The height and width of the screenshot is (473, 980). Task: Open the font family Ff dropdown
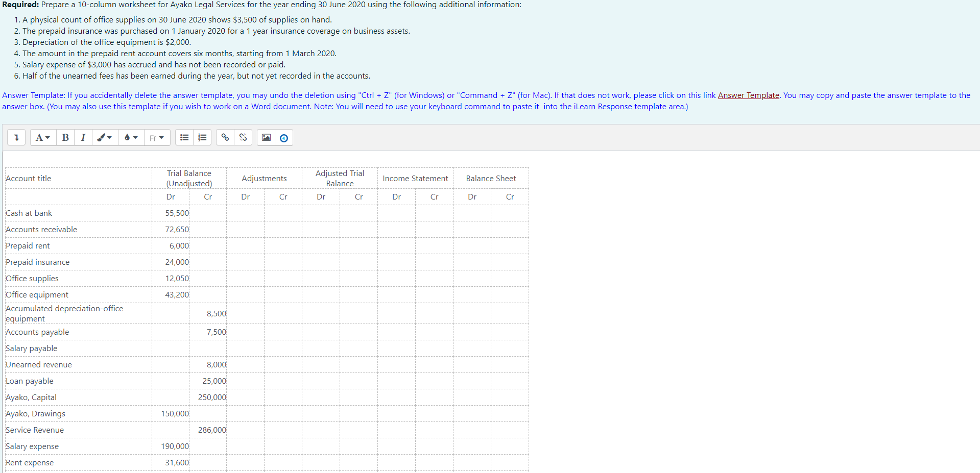[157, 137]
